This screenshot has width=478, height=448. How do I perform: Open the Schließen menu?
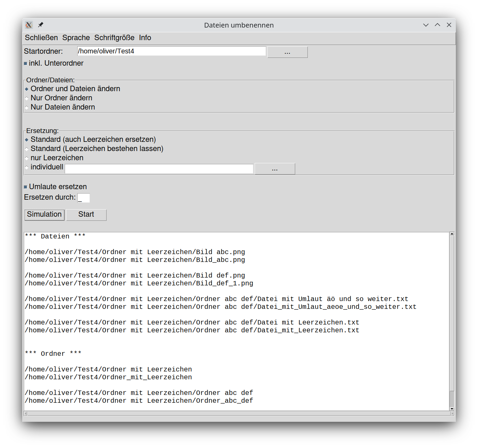pos(41,38)
